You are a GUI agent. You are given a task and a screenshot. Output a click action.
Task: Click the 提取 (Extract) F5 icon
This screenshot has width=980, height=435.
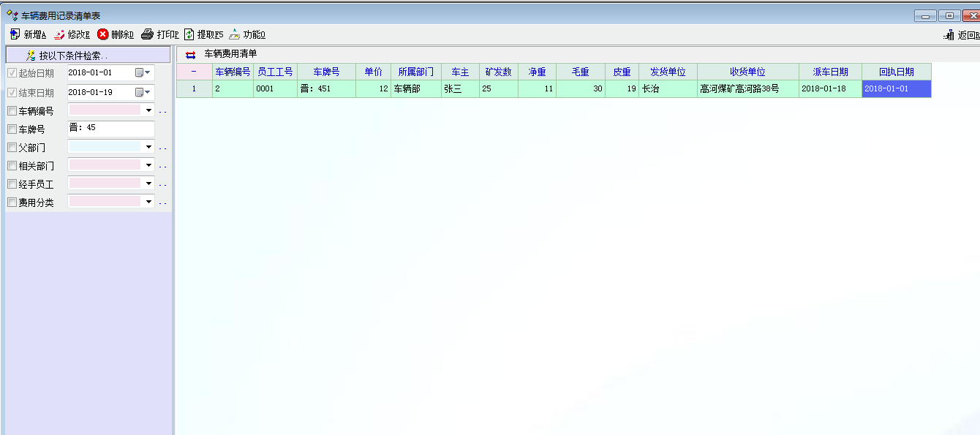[x=189, y=34]
